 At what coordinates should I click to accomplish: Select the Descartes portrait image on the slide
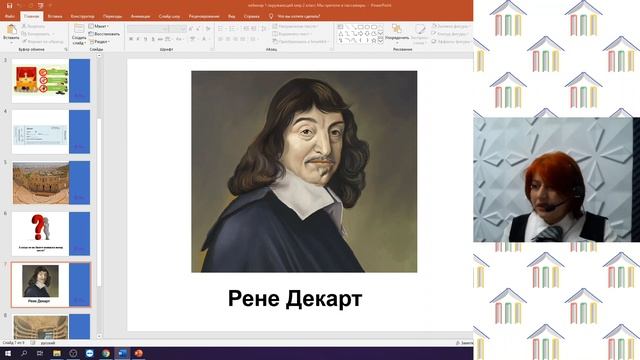click(304, 171)
